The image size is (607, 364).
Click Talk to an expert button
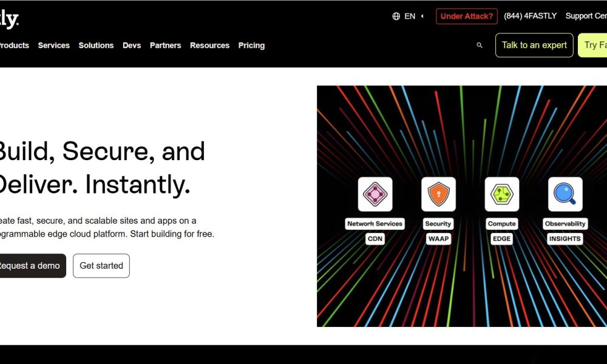pyautogui.click(x=534, y=45)
